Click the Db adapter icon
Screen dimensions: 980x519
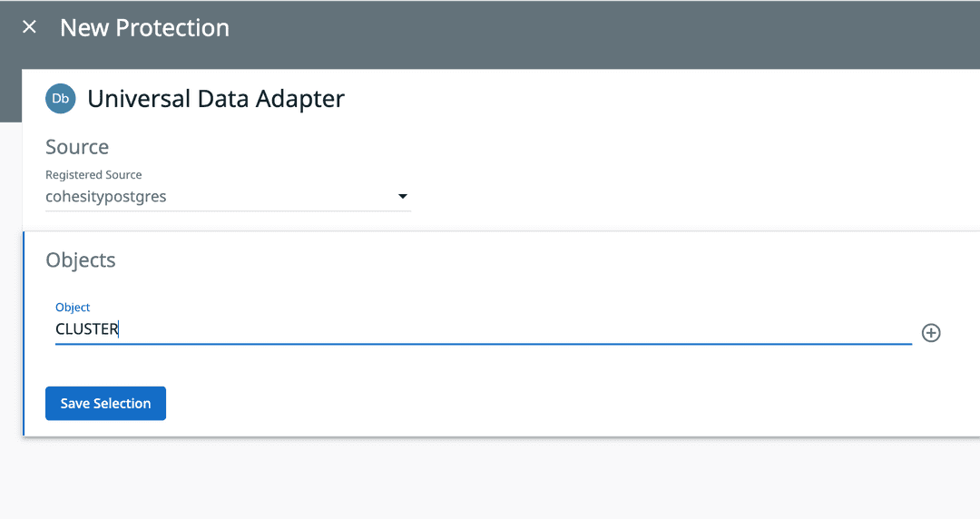[x=61, y=98]
